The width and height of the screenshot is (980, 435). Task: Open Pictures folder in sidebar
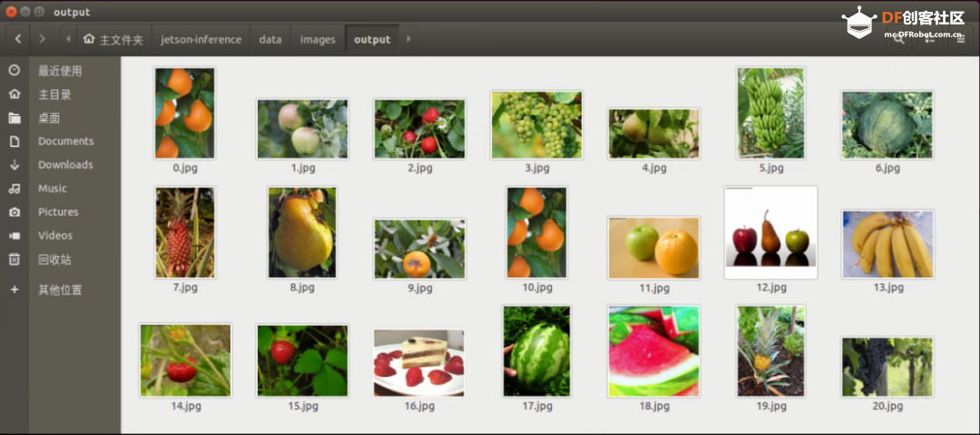pyautogui.click(x=60, y=213)
